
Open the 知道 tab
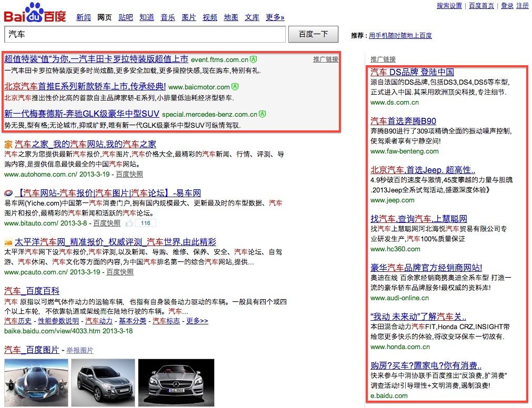(x=147, y=17)
